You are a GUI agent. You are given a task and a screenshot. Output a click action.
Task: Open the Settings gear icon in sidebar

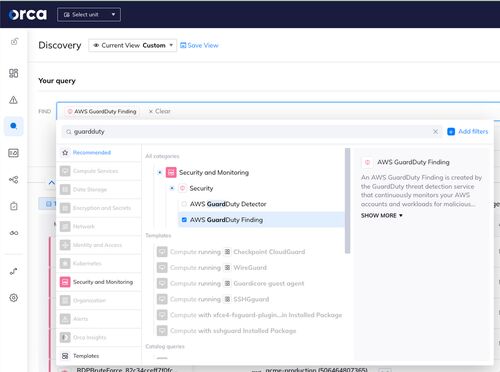pyautogui.click(x=14, y=298)
